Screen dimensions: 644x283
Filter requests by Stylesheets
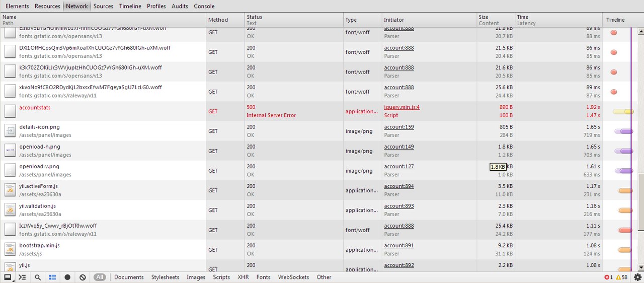click(x=165, y=277)
